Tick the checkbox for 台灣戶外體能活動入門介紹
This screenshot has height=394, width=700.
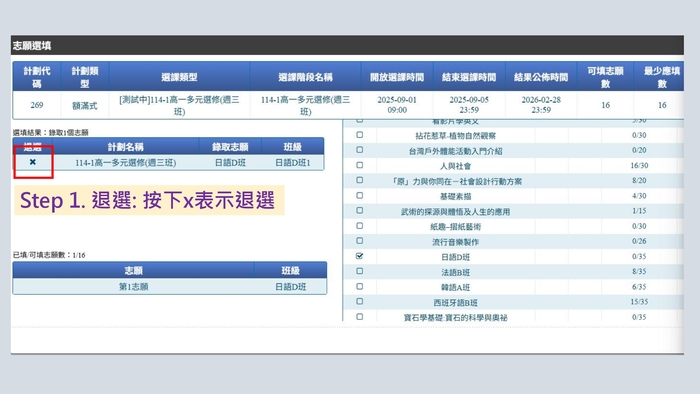pyautogui.click(x=359, y=150)
